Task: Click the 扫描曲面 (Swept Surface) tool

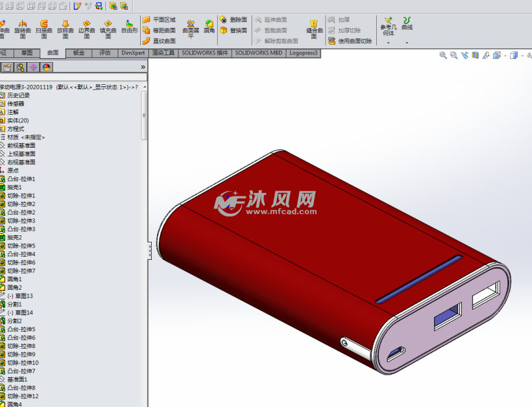Action: [x=44, y=28]
